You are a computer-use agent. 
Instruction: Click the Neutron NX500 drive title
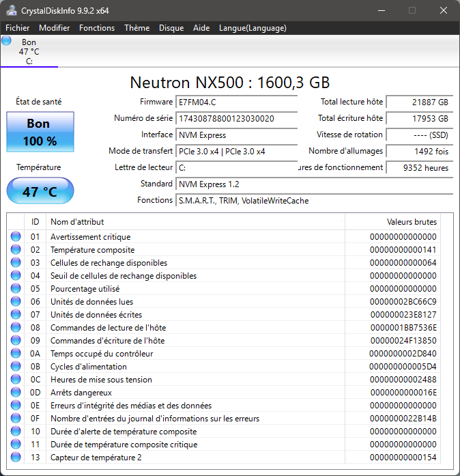230,82
